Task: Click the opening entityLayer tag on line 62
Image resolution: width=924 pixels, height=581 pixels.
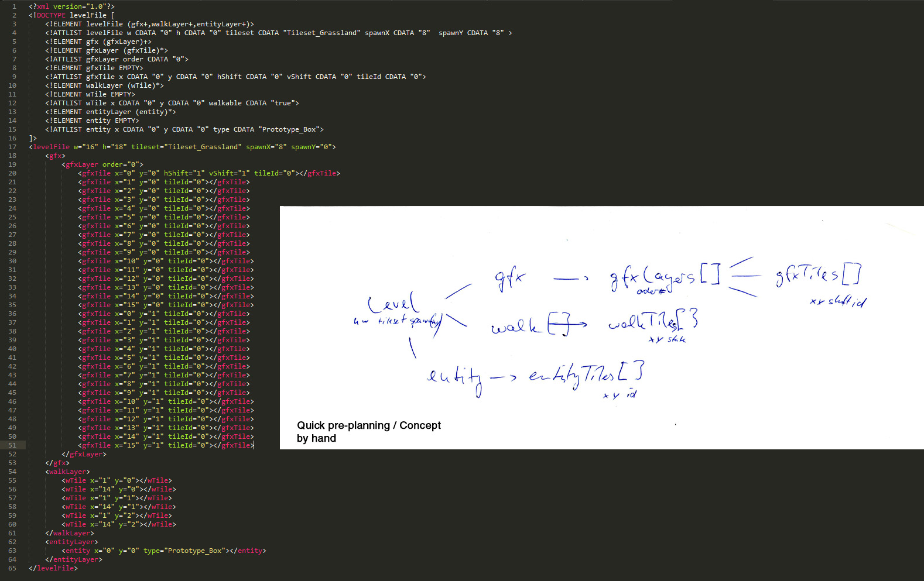Action: 73,542
